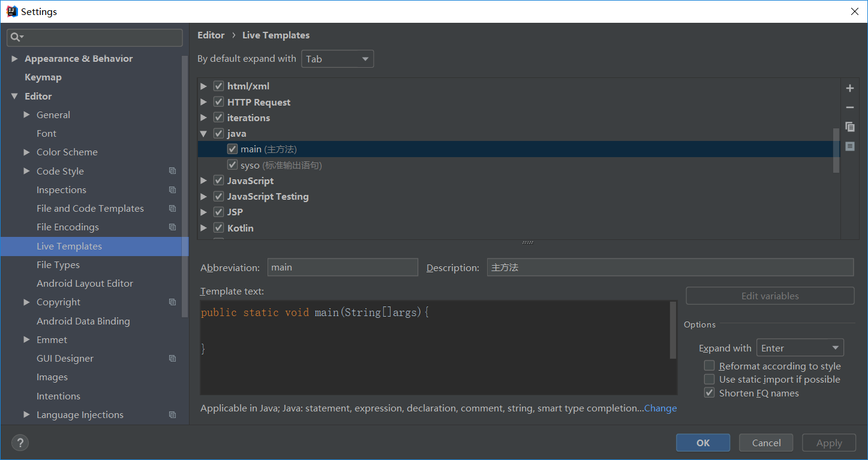Image resolution: width=868 pixels, height=460 pixels.
Task: Click the restore deleted templates icon
Action: coord(849,146)
